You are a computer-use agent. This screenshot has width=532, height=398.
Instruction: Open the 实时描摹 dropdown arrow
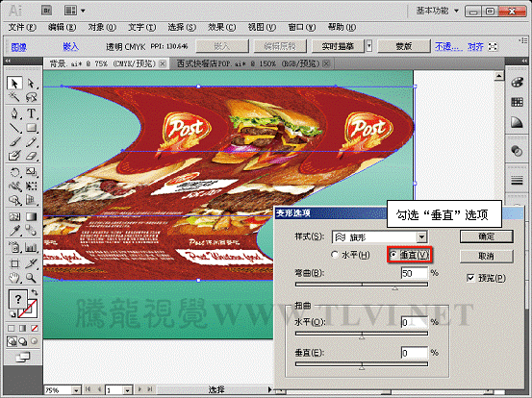(369, 46)
